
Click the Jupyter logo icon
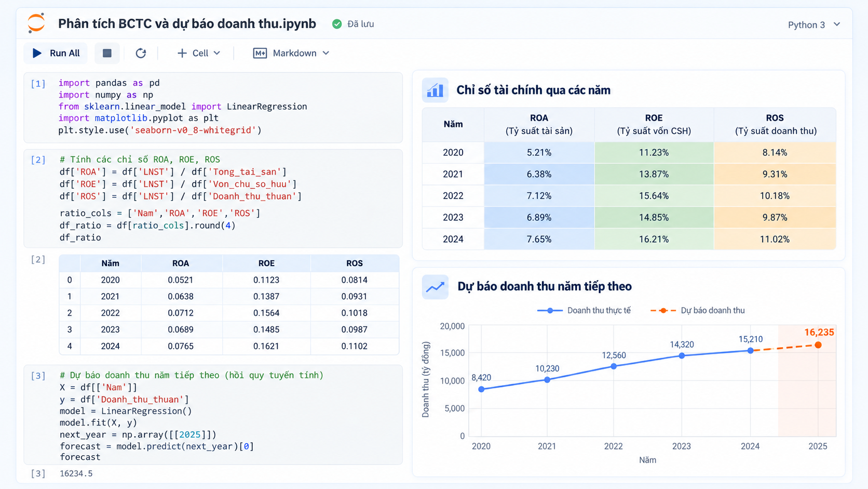(x=36, y=23)
